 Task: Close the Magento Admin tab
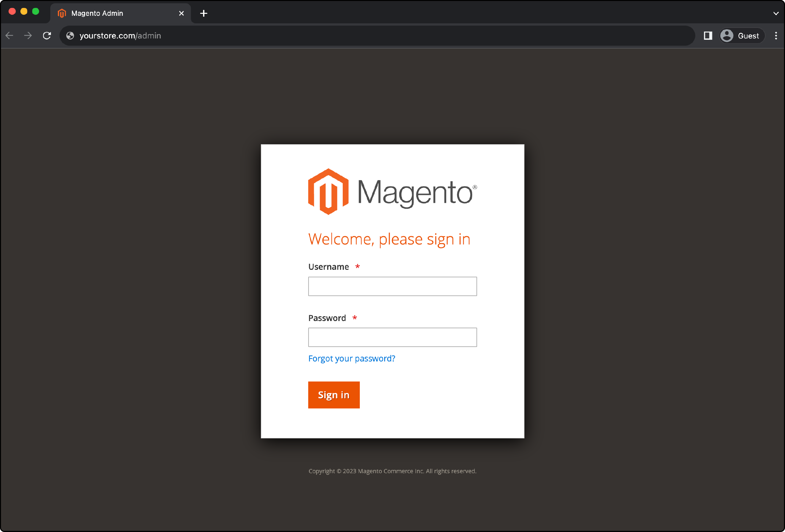(181, 13)
